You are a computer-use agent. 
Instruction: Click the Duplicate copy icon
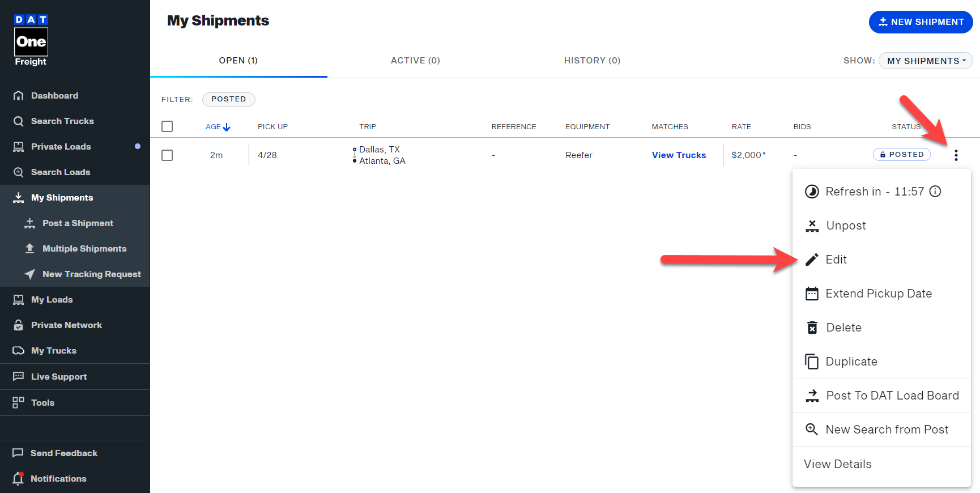(812, 362)
